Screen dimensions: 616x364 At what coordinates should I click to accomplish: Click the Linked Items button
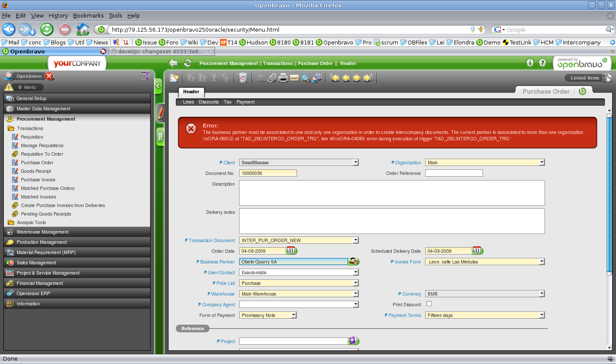[584, 78]
